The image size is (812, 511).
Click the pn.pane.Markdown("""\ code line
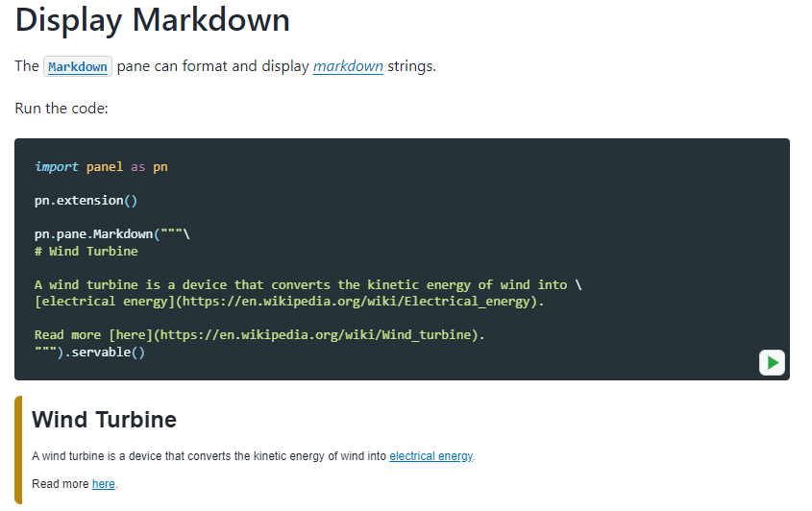112,234
